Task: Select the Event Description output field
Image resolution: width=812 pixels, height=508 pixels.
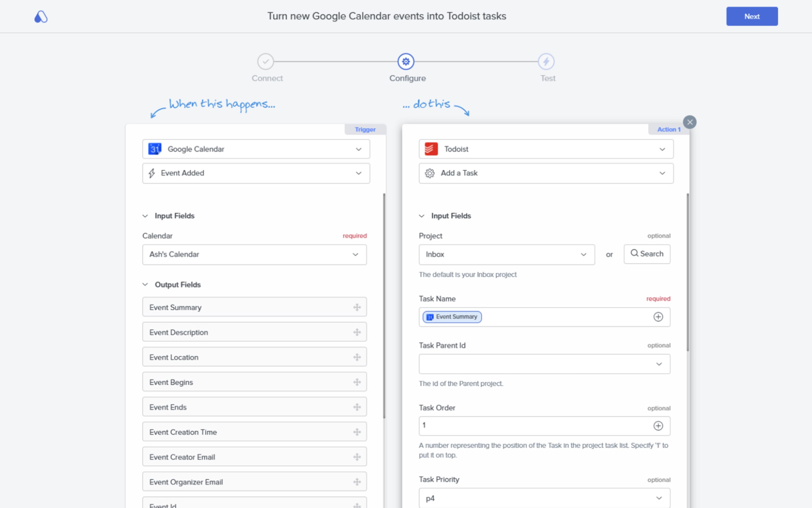Action: tap(254, 332)
